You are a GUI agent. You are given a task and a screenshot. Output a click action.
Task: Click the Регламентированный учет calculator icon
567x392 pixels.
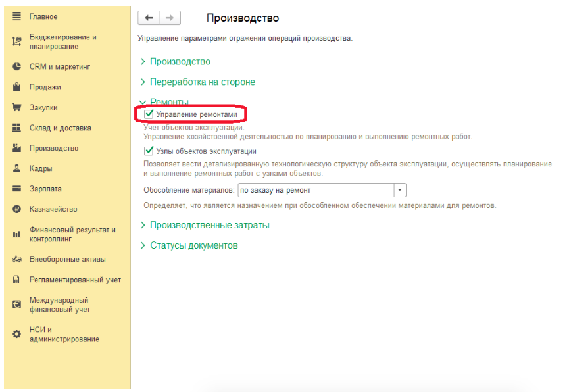click(x=16, y=280)
